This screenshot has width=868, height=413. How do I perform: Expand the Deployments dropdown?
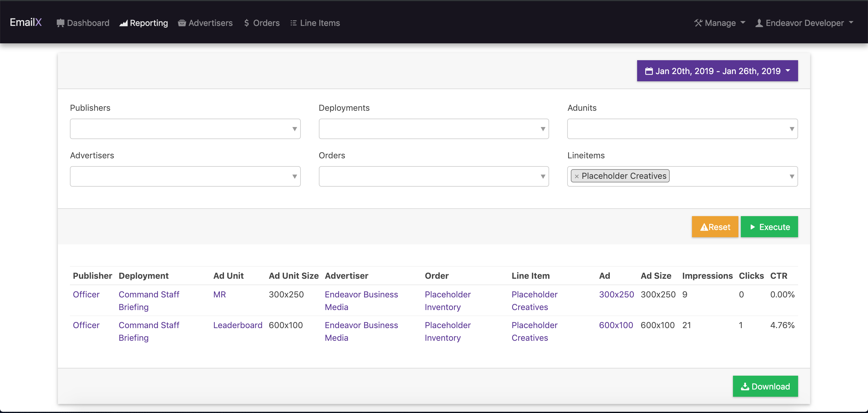pos(433,129)
